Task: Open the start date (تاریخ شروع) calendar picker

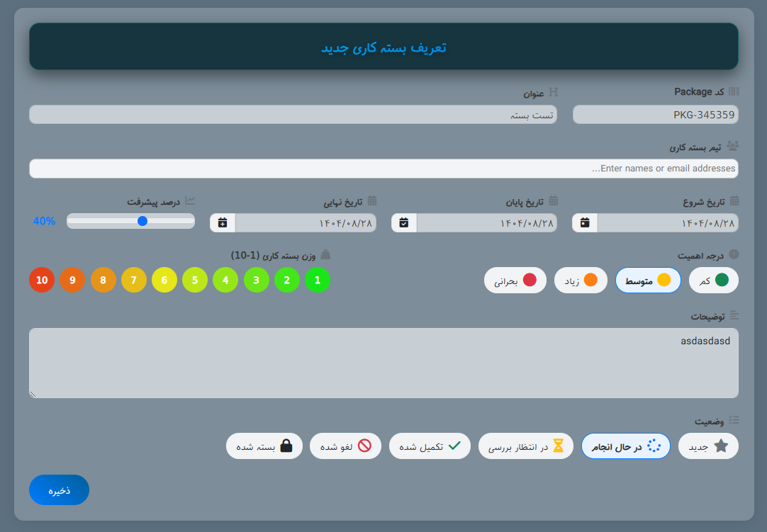Action: (584, 222)
